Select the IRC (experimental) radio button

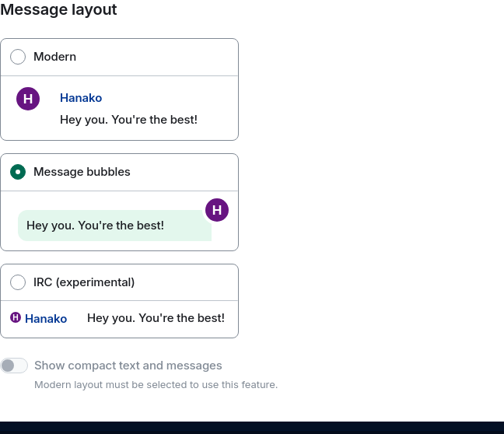point(18,282)
